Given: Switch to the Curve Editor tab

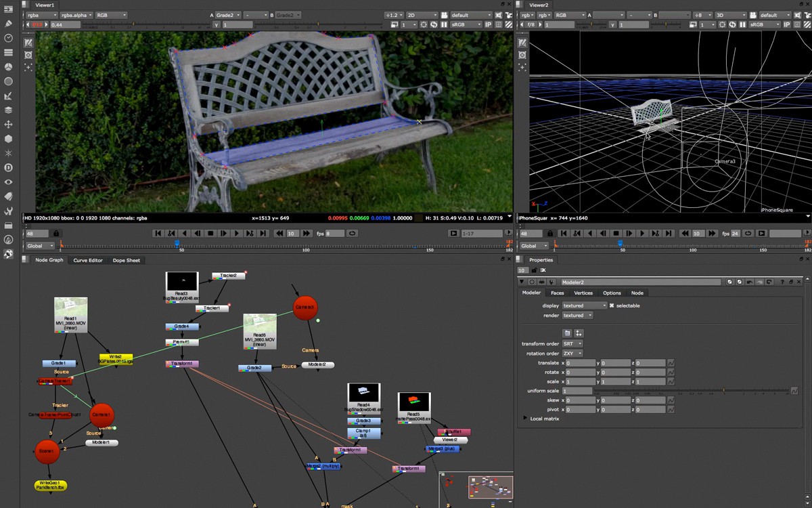Looking at the screenshot, I should 88,260.
